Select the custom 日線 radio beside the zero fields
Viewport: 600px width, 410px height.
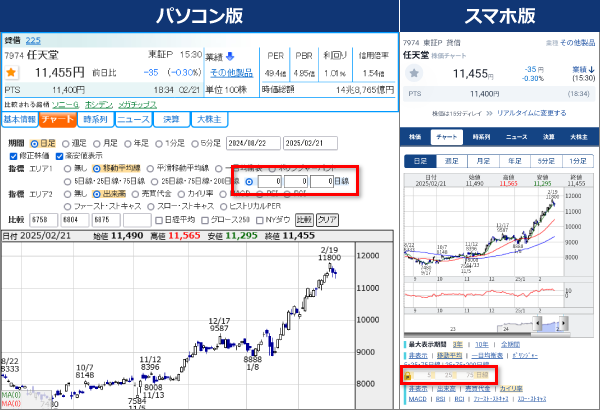249,182
